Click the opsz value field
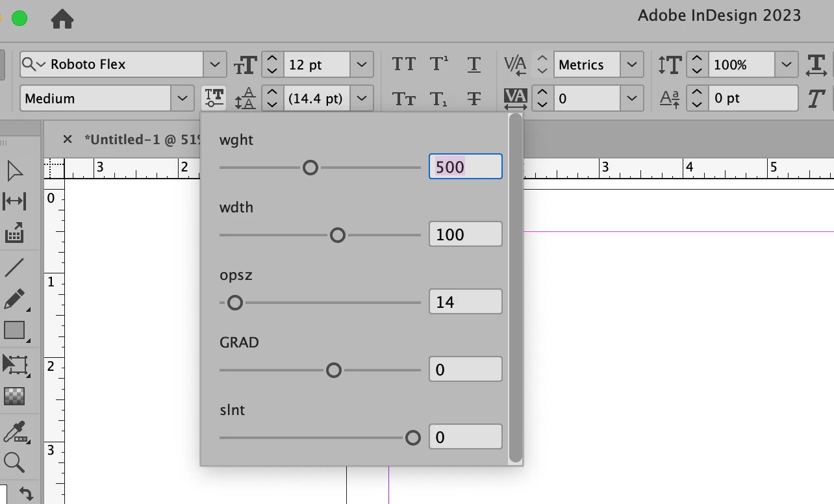This screenshot has height=504, width=834. [x=466, y=301]
